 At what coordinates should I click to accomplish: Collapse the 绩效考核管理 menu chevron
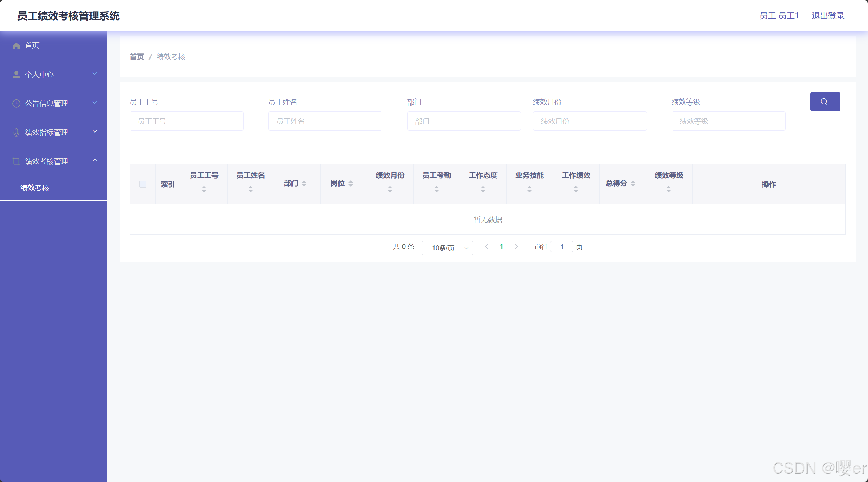[x=95, y=160]
